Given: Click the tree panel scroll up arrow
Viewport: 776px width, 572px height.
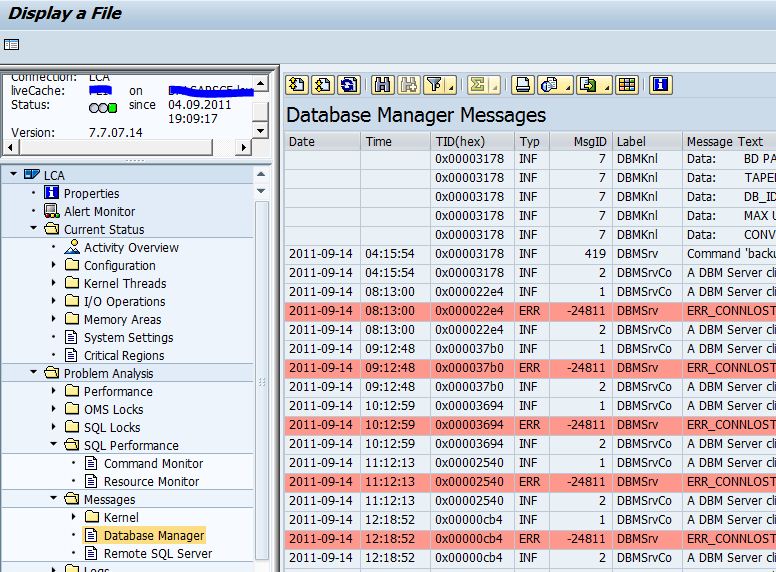Looking at the screenshot, I should 261,174.
